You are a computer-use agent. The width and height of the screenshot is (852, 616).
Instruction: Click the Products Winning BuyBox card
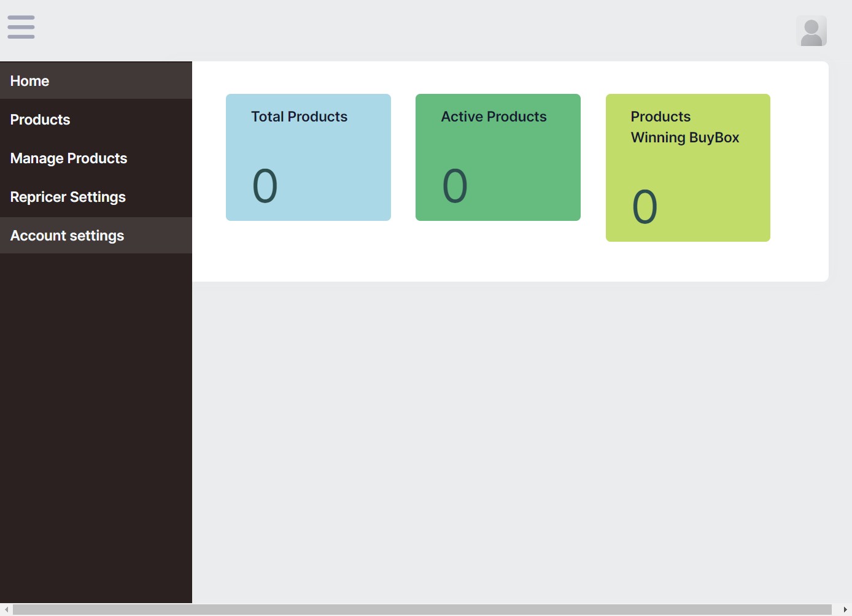pos(688,167)
